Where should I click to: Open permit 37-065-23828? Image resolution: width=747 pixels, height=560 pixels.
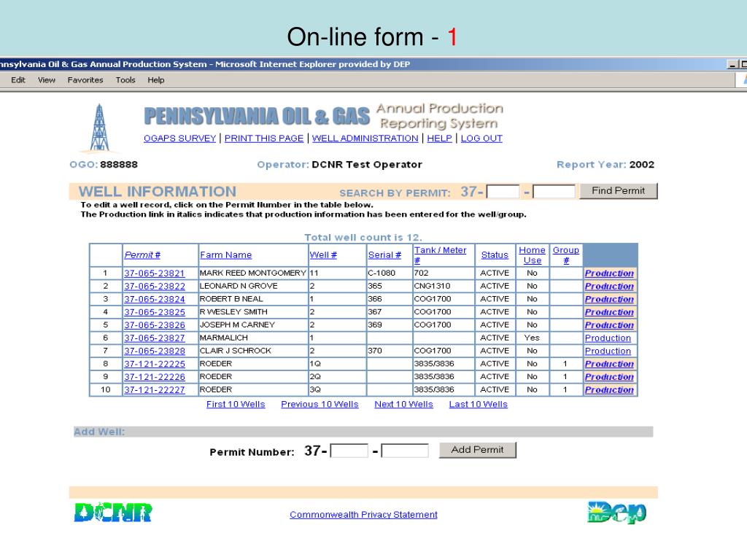155,351
